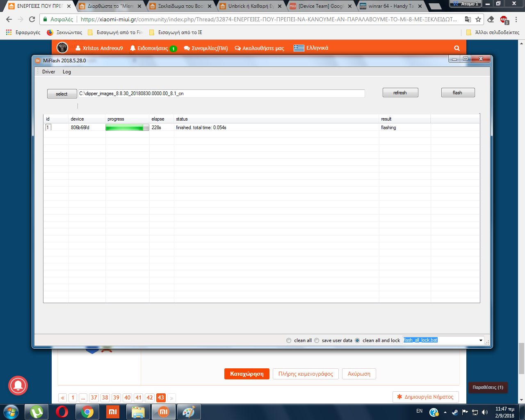The height and width of the screenshot is (420, 525).
Task: Click the ROM folder path input field
Action: [221, 94]
